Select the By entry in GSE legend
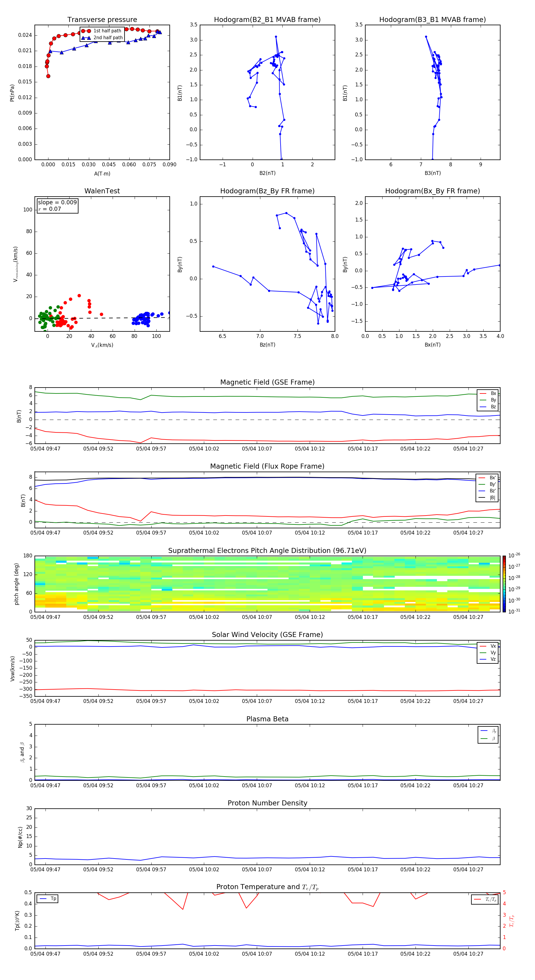Screen dimensions: 535x980 tap(488, 400)
